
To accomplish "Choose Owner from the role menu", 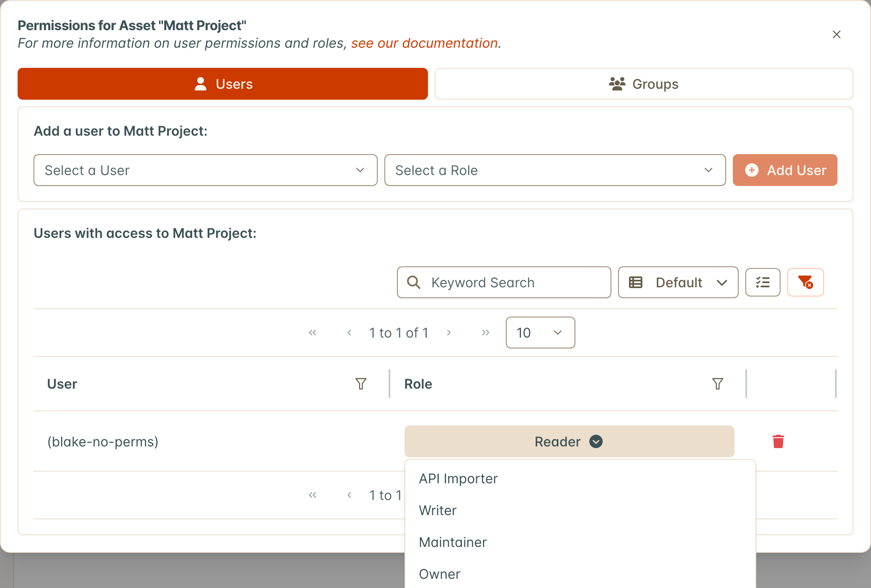I will 580,574.
